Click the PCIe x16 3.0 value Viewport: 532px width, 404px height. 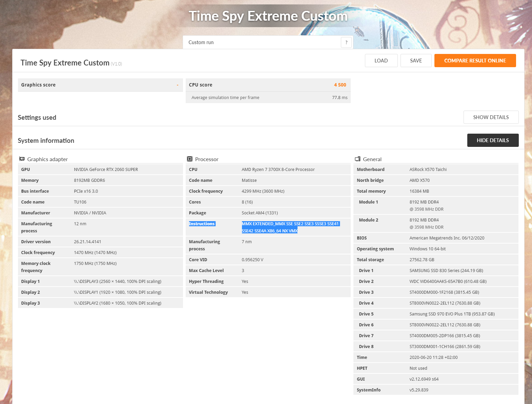(86, 191)
